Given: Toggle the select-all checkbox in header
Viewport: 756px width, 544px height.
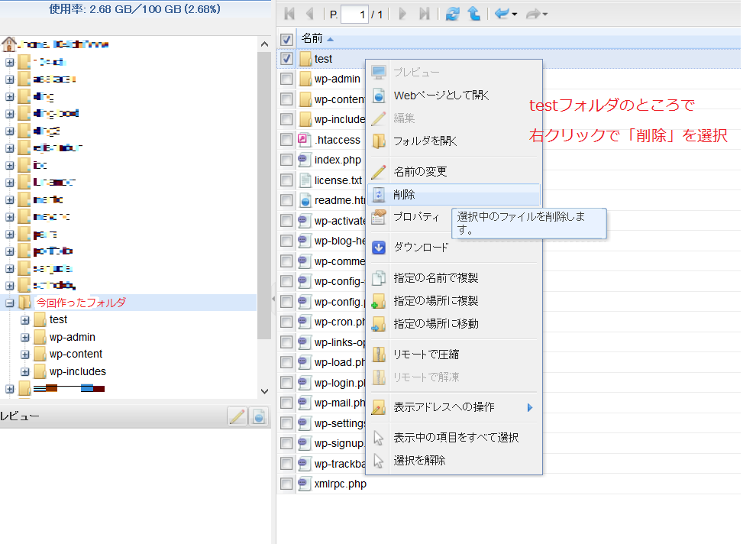Looking at the screenshot, I should [x=286, y=39].
